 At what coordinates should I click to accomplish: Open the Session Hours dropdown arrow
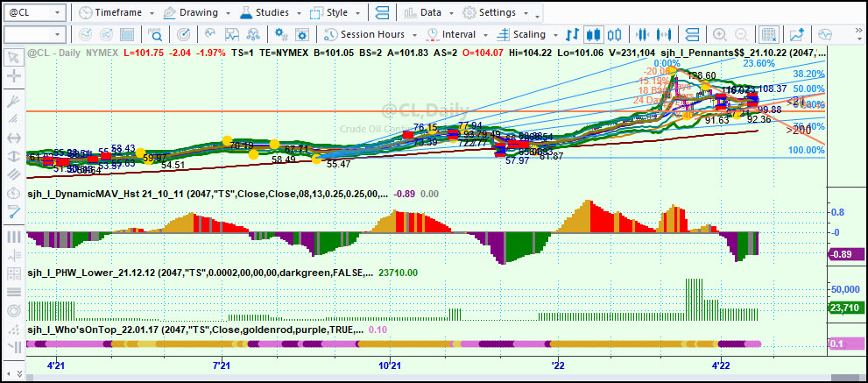pos(414,35)
